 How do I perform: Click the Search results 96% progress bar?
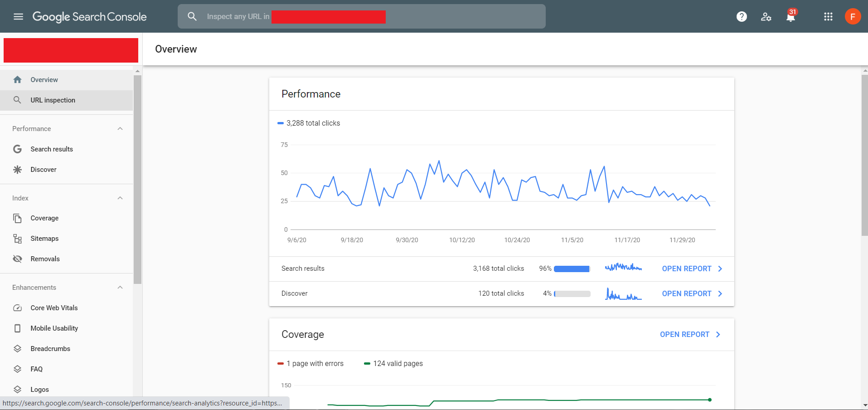[x=572, y=269]
